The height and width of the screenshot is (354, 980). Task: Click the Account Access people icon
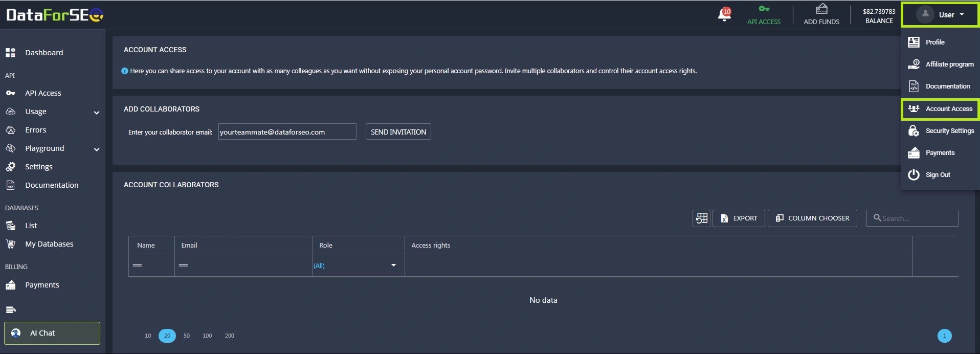pyautogui.click(x=914, y=108)
